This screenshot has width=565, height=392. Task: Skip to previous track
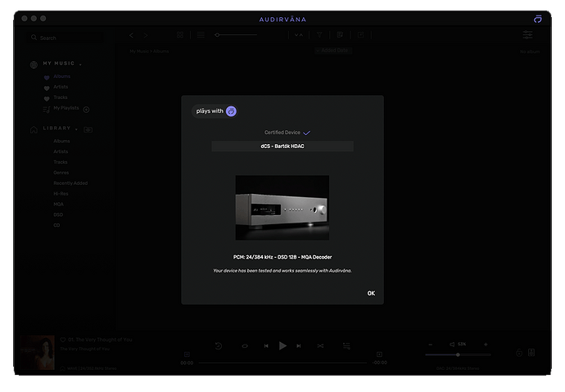[266, 346]
